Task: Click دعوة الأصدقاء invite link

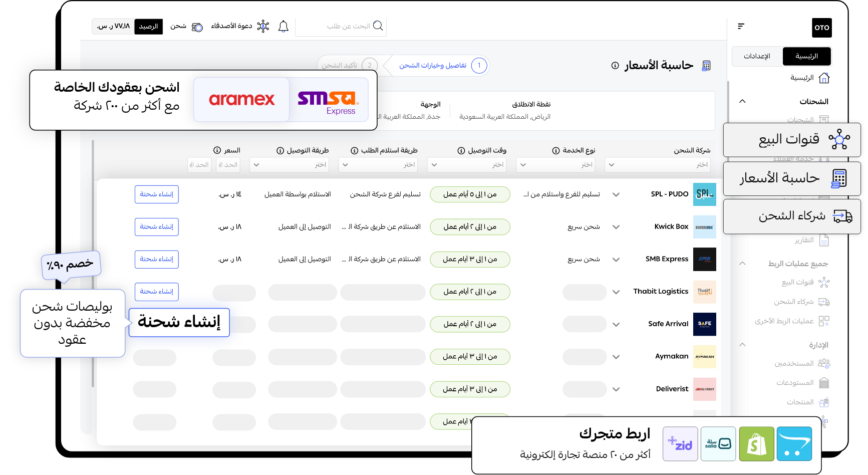Action: click(x=231, y=26)
